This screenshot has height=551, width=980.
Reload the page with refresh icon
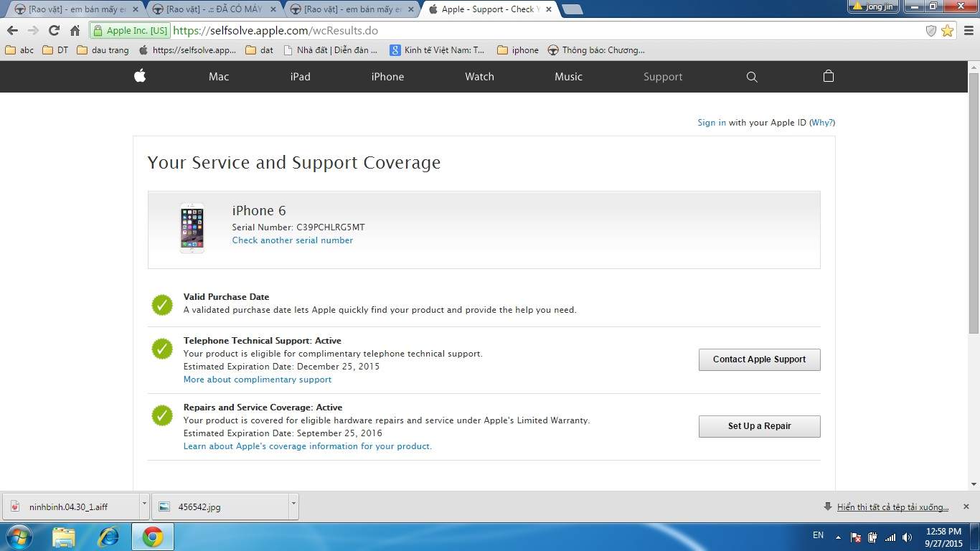pyautogui.click(x=54, y=30)
